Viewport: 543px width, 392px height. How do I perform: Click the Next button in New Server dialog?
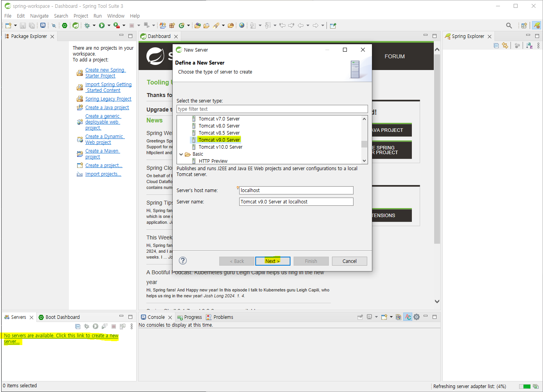[272, 261]
